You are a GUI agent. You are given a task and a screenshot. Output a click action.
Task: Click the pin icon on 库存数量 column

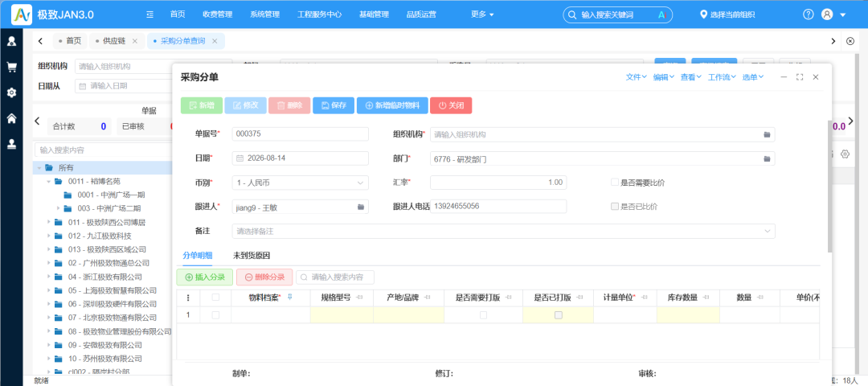coord(706,298)
